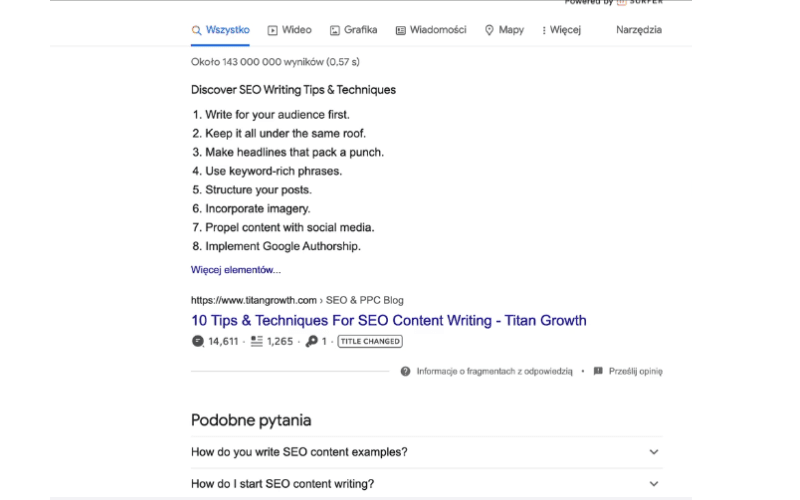Click the feedback flag icon
This screenshot has height=500, width=800.
pyautogui.click(x=598, y=371)
